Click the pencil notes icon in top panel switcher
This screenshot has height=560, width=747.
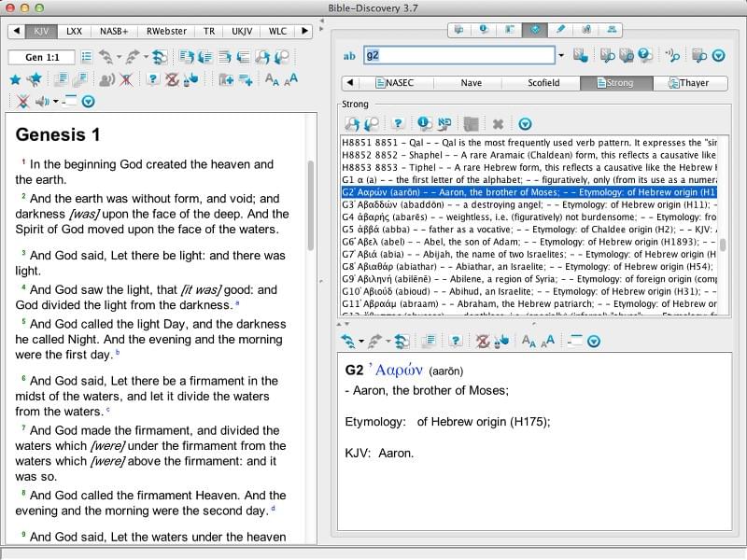(561, 30)
